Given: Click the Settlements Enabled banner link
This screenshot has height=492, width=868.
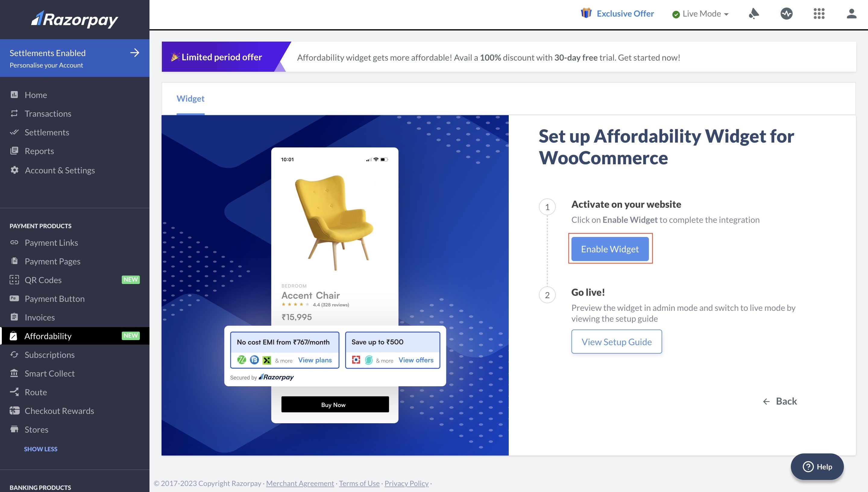Looking at the screenshot, I should coord(74,58).
